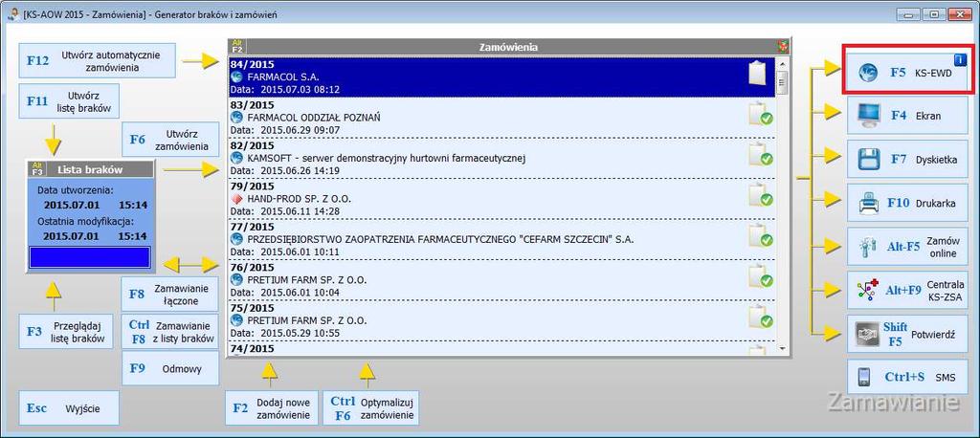This screenshot has width=980, height=438.
Task: Click F8 Zamawianie łączone
Action: [169, 294]
